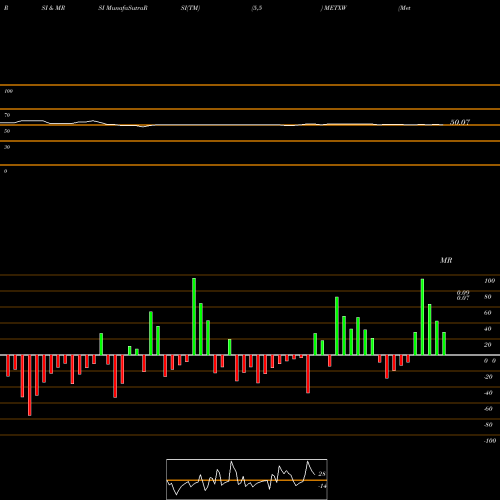The image size is (500, 500).
Task: Click the METXW ticker text in header
Action: tap(335, 8)
